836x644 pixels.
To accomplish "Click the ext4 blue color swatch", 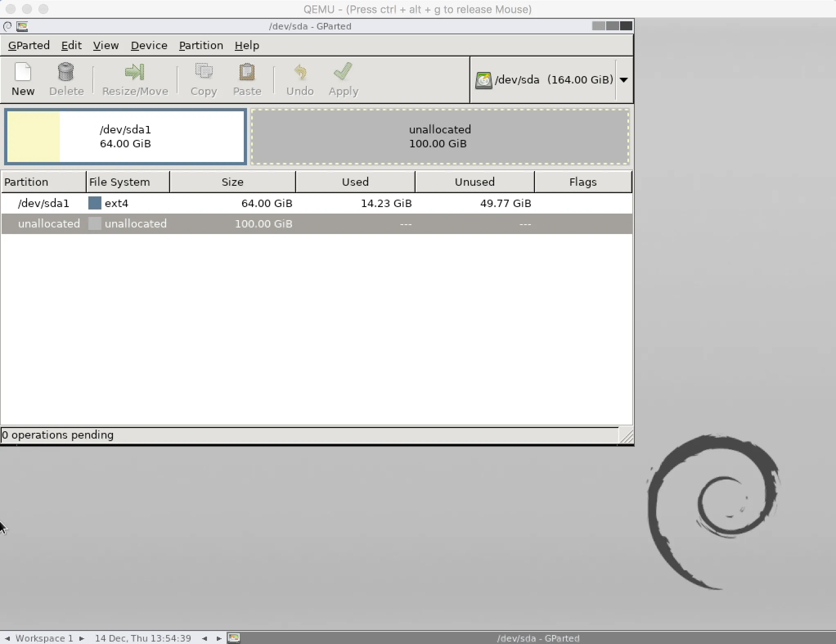I will coord(94,203).
